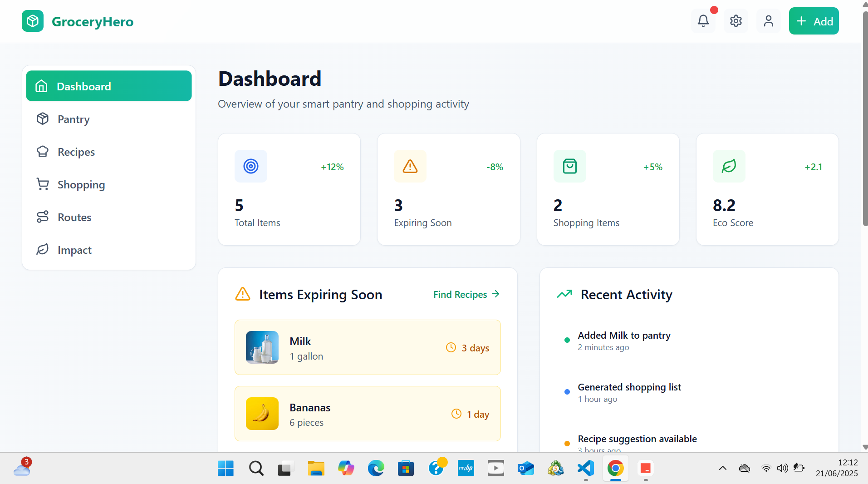This screenshot has width=868, height=484.
Task: Click the leaf icon on Eco Score card
Action: [729, 166]
